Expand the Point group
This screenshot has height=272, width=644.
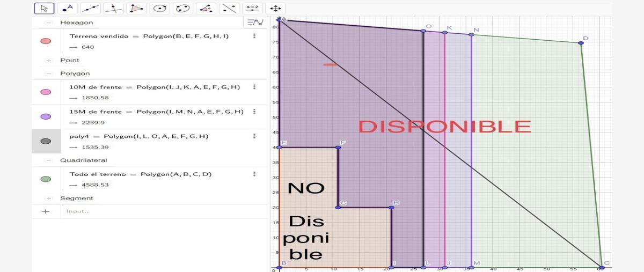49,60
